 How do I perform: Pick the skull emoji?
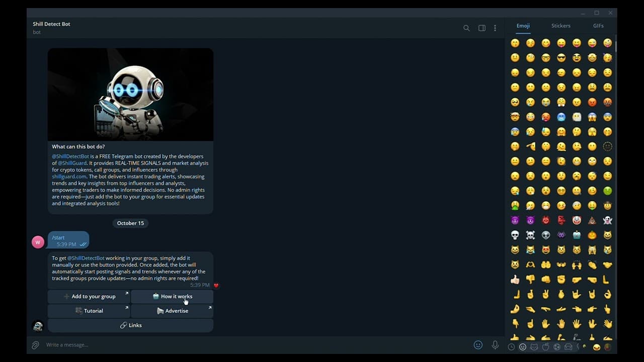(x=515, y=235)
